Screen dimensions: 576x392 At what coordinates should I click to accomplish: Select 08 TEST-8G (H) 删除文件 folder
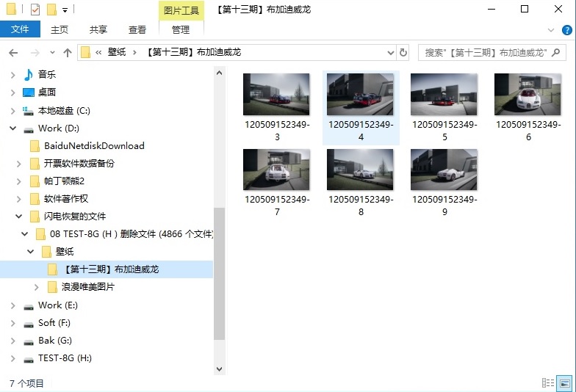[131, 233]
